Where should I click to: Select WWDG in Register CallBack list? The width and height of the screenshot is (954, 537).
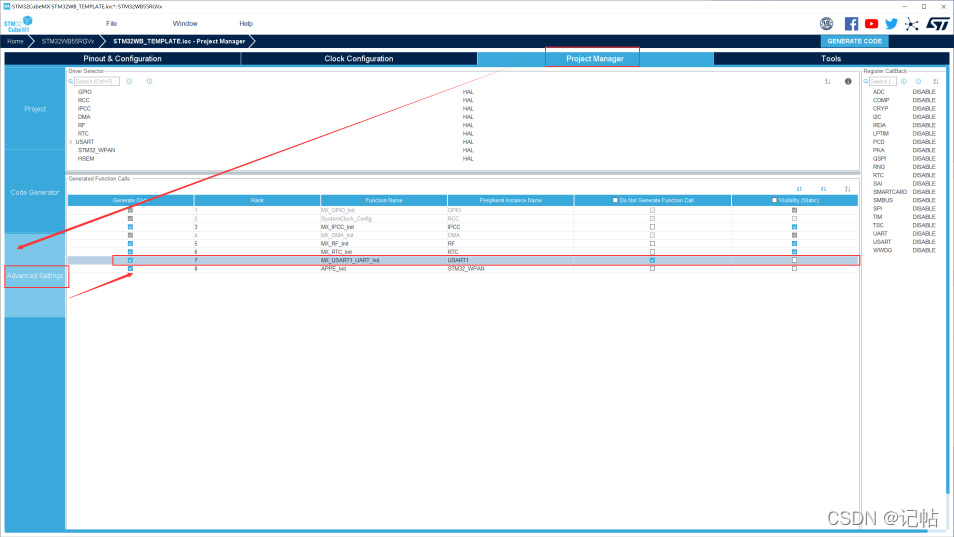click(882, 250)
